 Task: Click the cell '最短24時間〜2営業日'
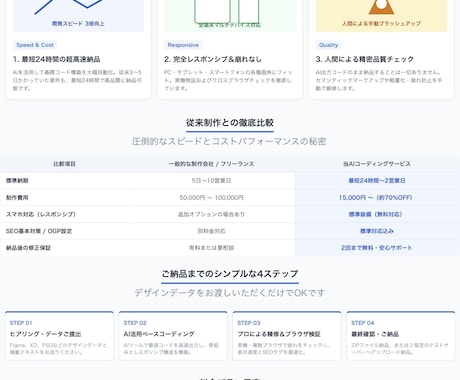(377, 181)
